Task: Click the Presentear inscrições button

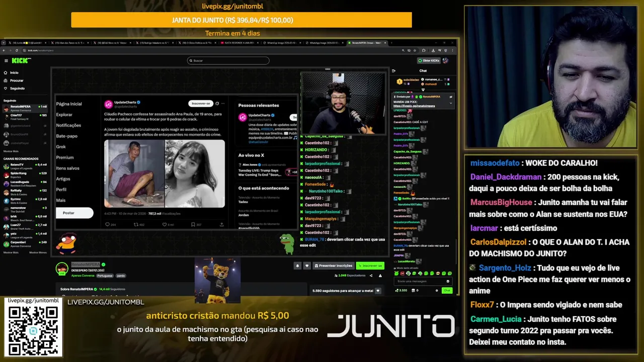Action: [x=334, y=265]
